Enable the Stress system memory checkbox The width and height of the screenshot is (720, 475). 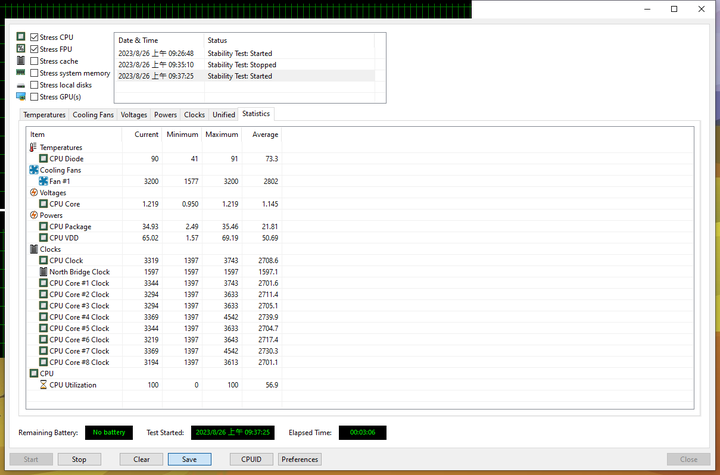click(x=34, y=73)
